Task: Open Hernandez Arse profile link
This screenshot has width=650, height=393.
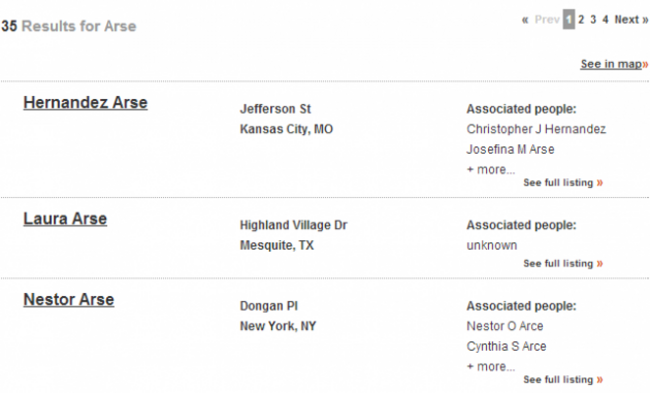Action: point(85,102)
